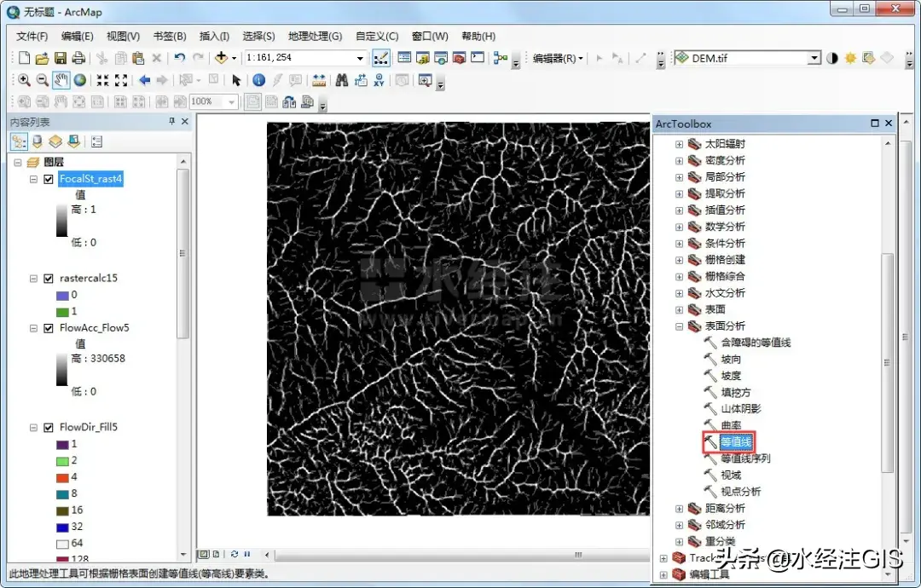Click the raster contrast icon
Image resolution: width=921 pixels, height=588 pixels.
pos(831,58)
